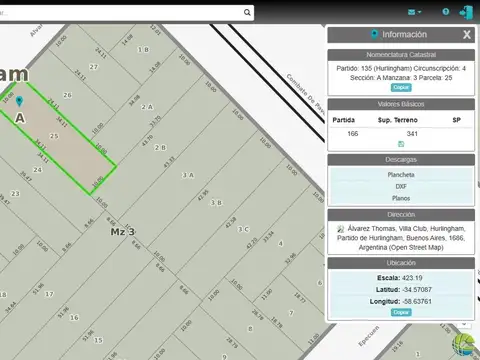The width and height of the screenshot is (480, 360).
Task: Click the Sup. Terreno value 341
Action: click(x=412, y=134)
